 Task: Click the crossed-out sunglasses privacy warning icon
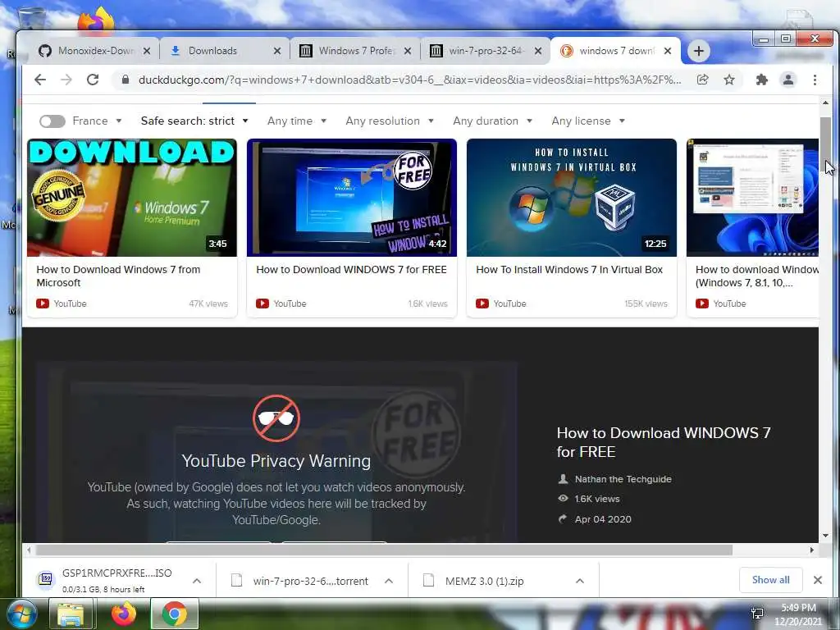[276, 418]
